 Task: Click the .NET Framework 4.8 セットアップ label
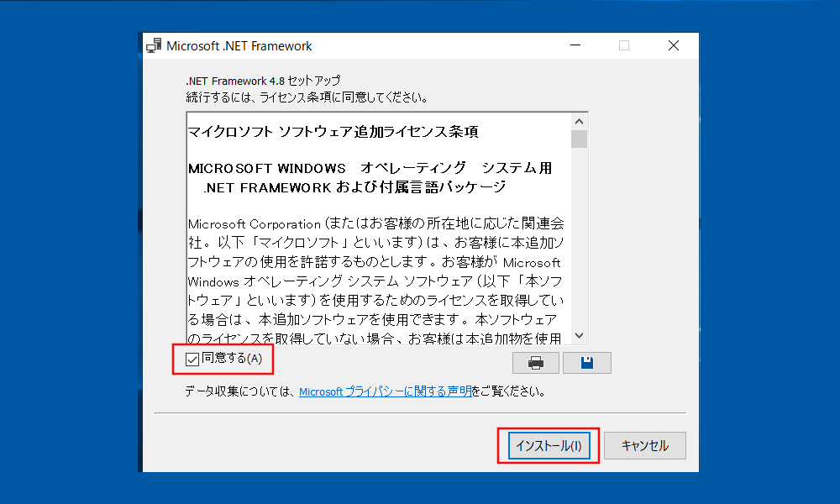point(263,81)
